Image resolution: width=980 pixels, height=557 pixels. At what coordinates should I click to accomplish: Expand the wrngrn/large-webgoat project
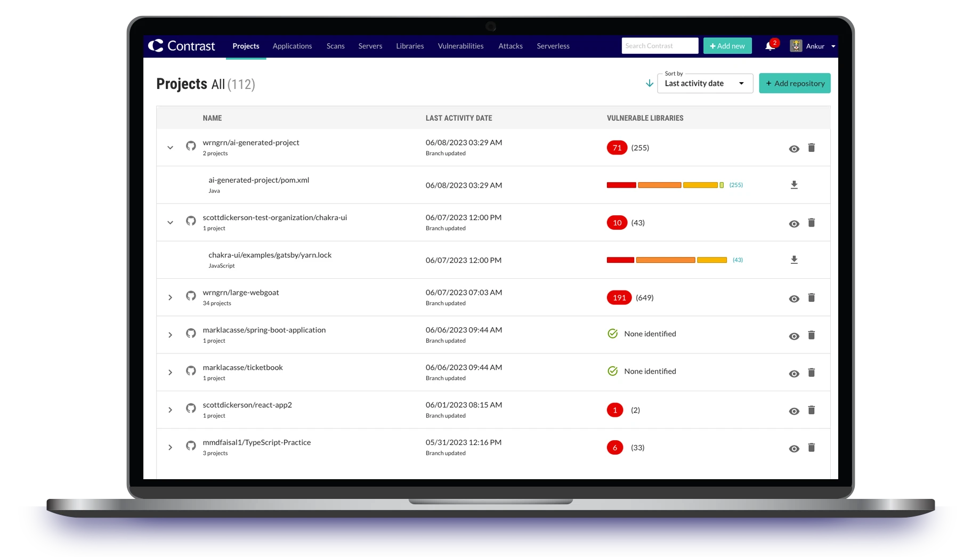click(x=170, y=297)
